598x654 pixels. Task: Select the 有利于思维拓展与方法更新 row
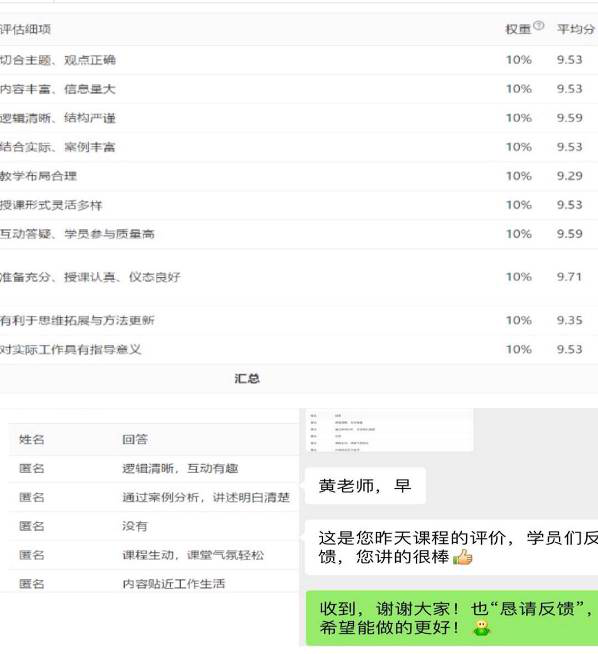(x=299, y=320)
